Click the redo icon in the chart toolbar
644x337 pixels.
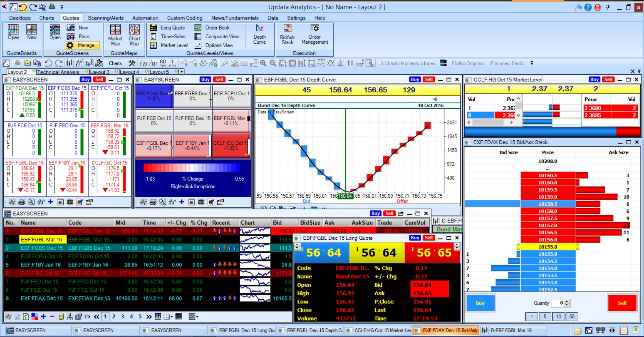tap(59, 63)
